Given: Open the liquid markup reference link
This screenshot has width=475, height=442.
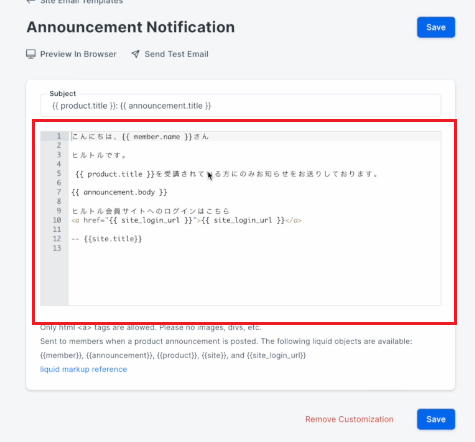Looking at the screenshot, I should tap(83, 369).
